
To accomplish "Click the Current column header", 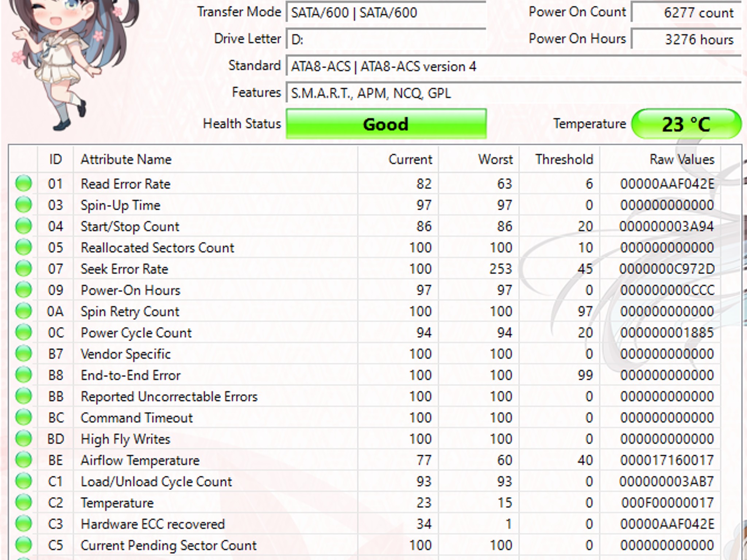I will [398, 159].
